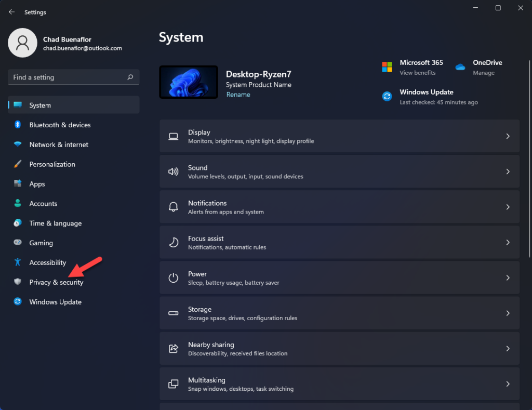Open Network & internet section
Screen dimensions: 532x410
coord(74,144)
